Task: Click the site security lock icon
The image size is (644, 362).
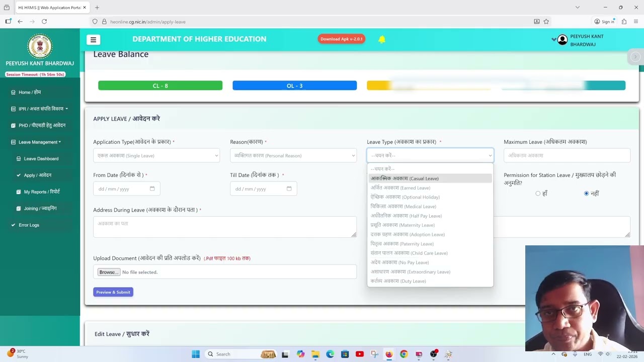Action: click(104, 22)
